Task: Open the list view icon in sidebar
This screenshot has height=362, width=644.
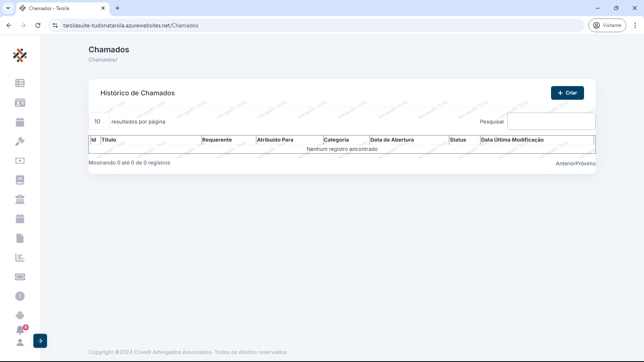Action: 20,83
